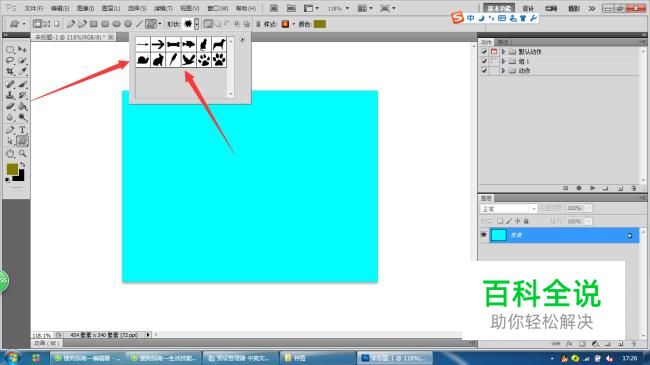
Task: Open the shape picker flyout menu arrow
Action: 243,40
